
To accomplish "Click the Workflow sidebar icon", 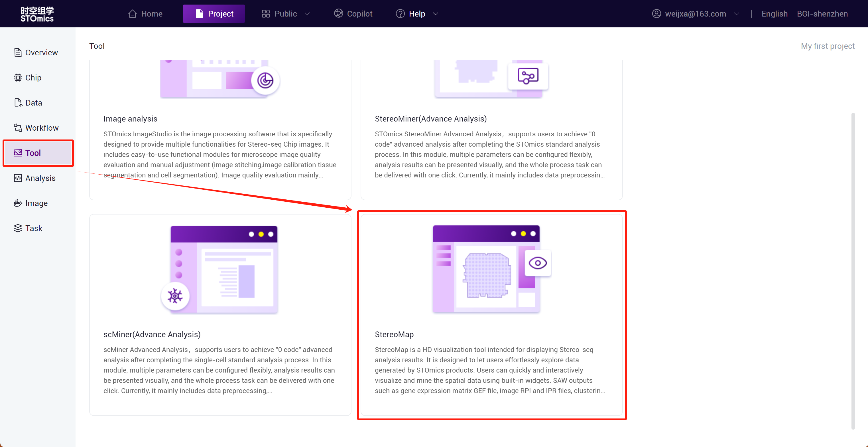I will click(18, 128).
